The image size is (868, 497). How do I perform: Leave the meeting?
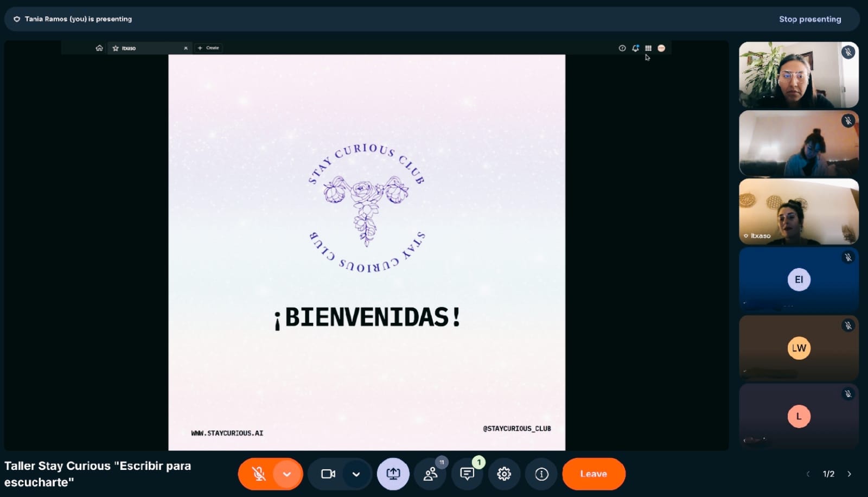593,474
